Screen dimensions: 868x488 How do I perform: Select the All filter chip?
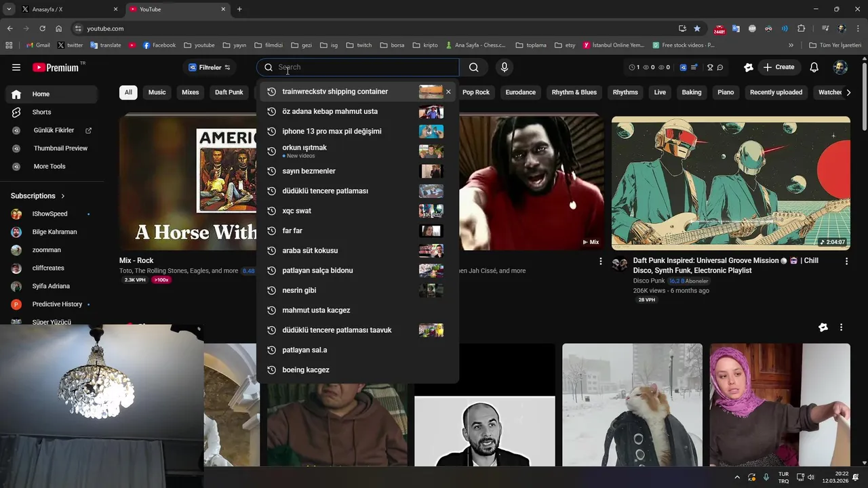coord(128,92)
